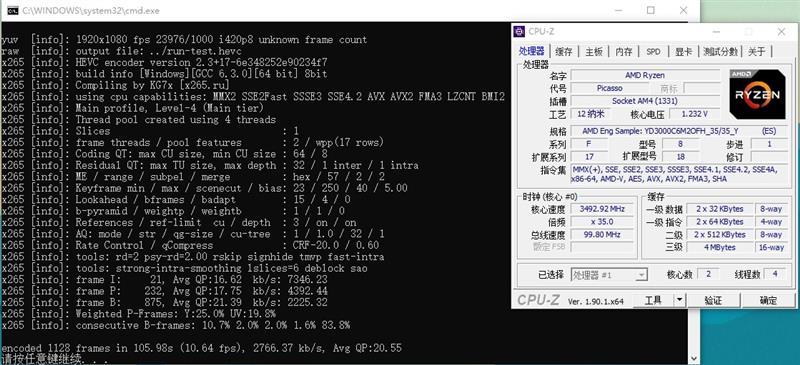Switch to the 内存 tab
The height and width of the screenshot is (365, 800).
pos(623,52)
